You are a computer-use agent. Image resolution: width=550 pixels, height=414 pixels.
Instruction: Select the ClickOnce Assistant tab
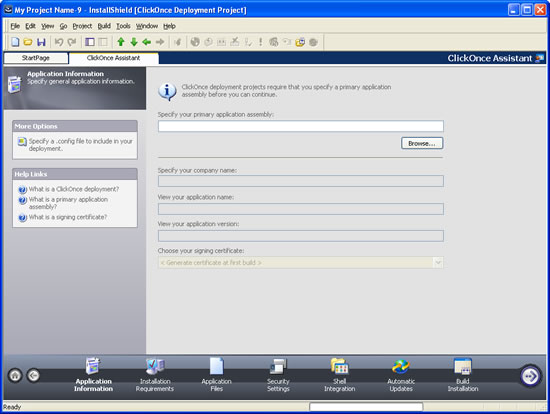(113, 58)
